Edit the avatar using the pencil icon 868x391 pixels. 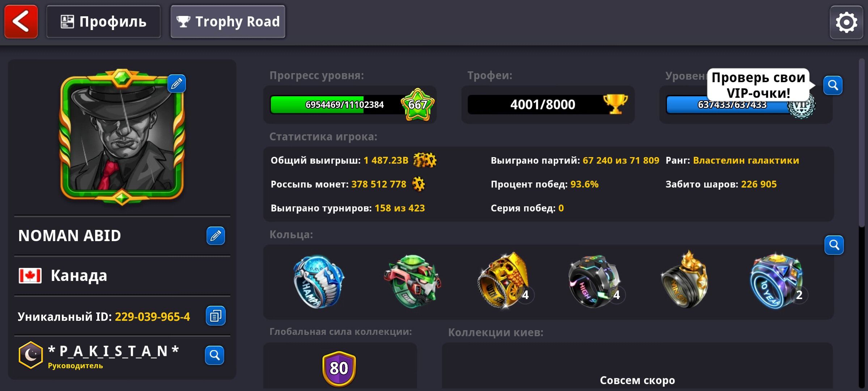point(176,84)
